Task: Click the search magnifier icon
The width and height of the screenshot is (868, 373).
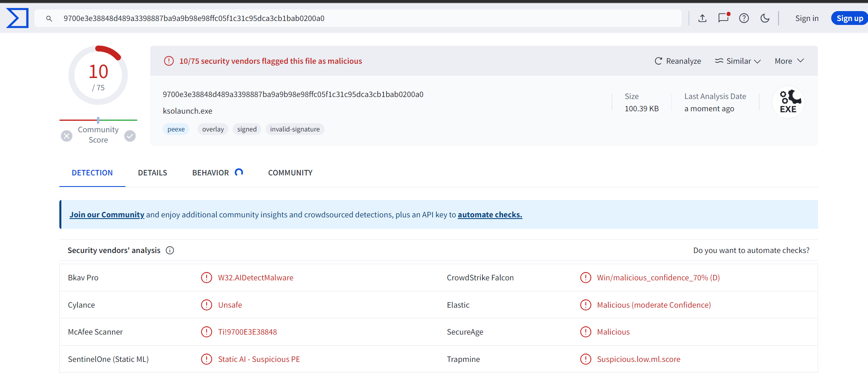Action: coord(49,19)
